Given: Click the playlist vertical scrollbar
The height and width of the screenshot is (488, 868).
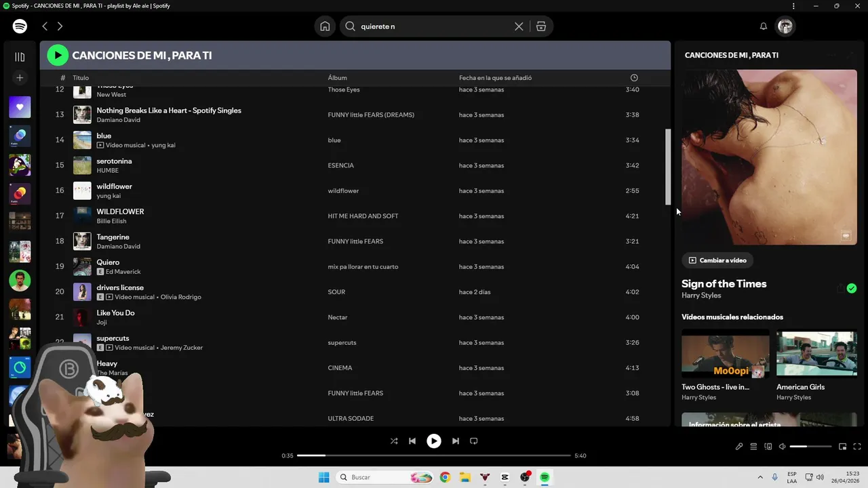Looking at the screenshot, I should coord(667,167).
